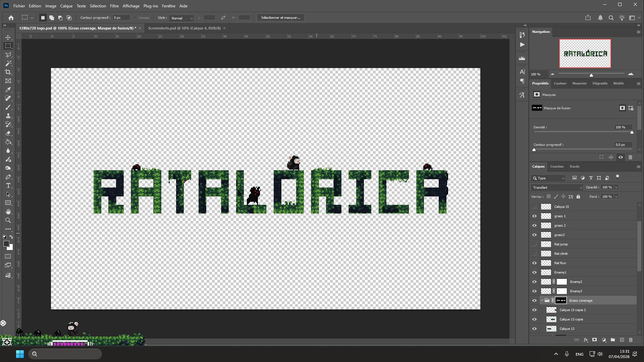
Task: Switch to the Couches tab
Action: 556,167
